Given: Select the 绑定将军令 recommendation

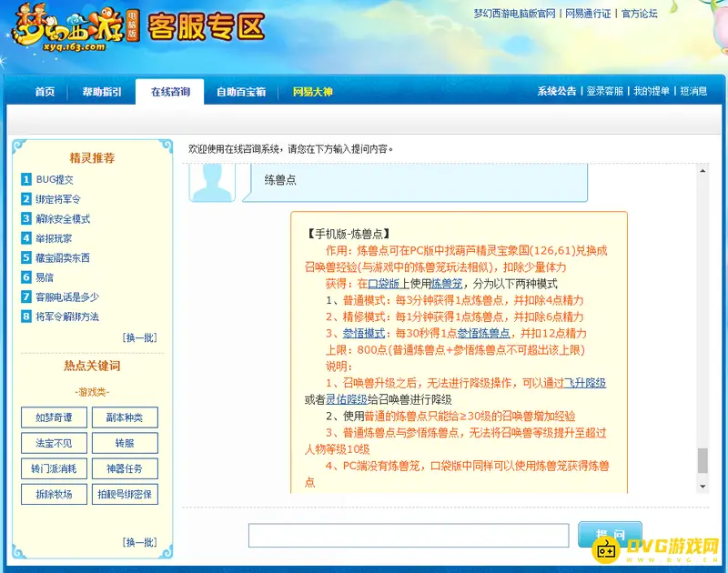Looking at the screenshot, I should click(58, 199).
